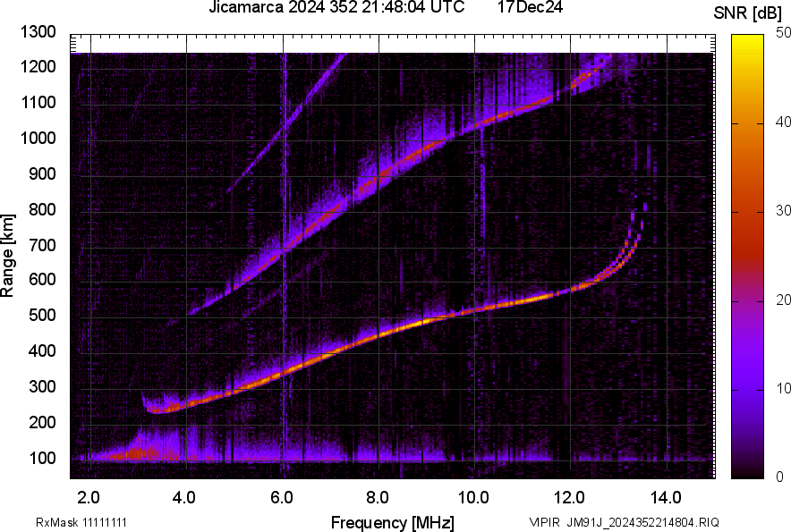The image size is (791, 532).
Task: Click the range tick label '500'
Action: (x=42, y=315)
